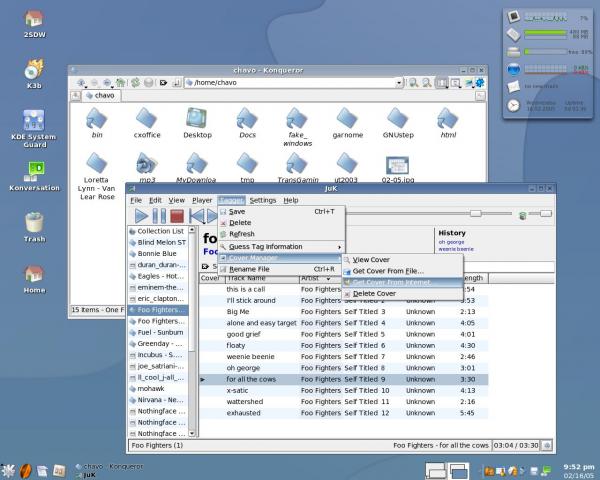Screen dimensions: 600x480
Task: Select the cxoffice folder icon
Action: click(147, 122)
